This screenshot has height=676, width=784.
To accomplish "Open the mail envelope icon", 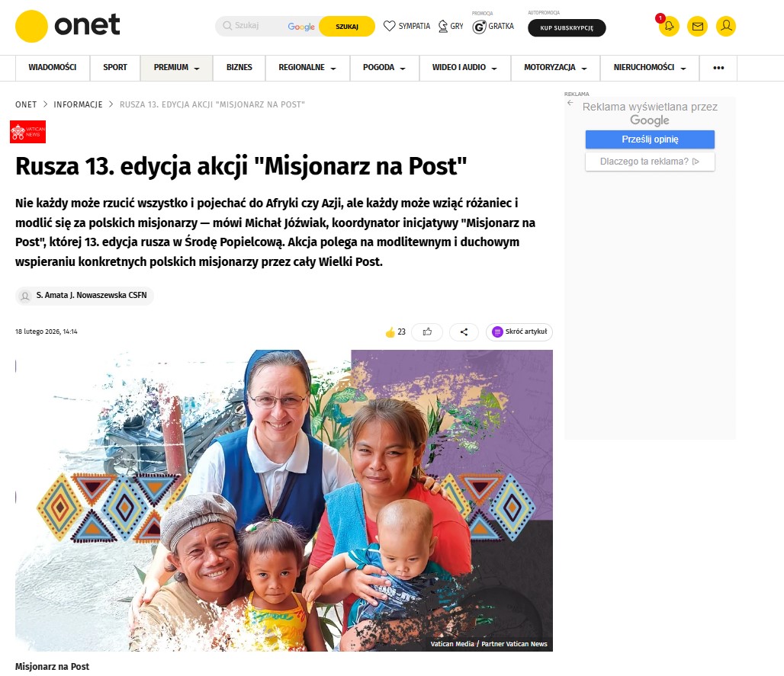I will pos(698,26).
